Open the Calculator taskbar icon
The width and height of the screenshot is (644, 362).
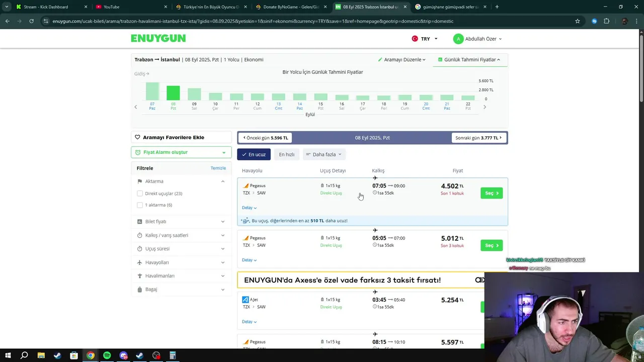pyautogui.click(x=173, y=355)
